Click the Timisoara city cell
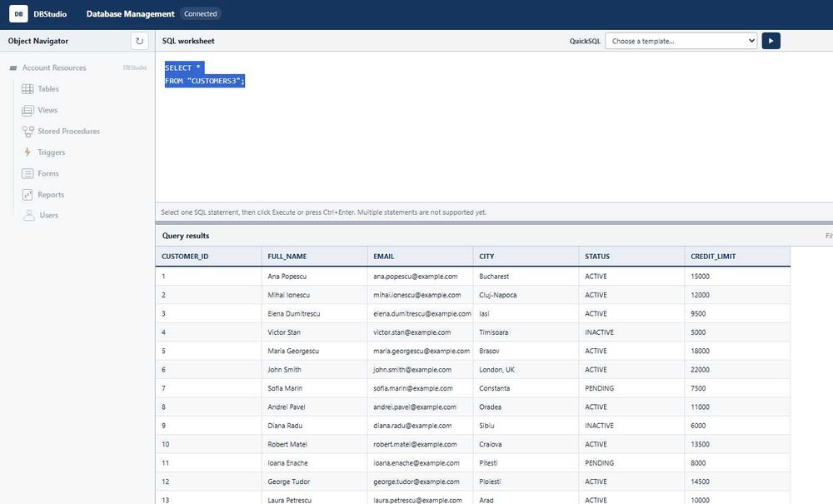 (x=526, y=332)
